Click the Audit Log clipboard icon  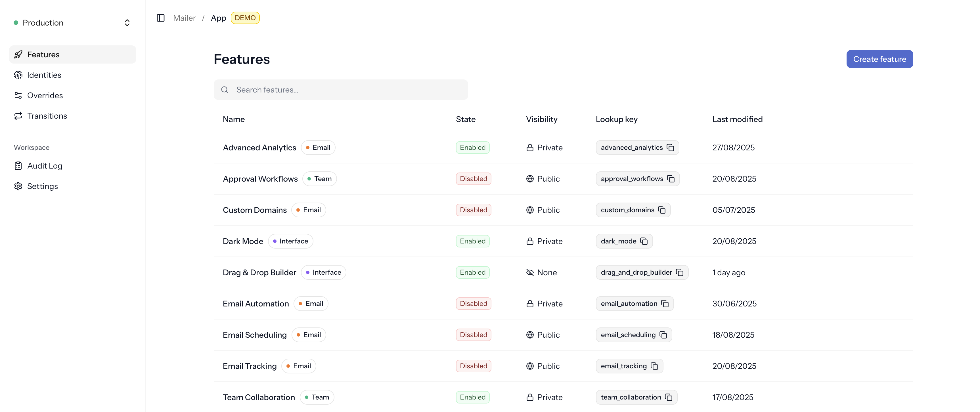(x=18, y=166)
